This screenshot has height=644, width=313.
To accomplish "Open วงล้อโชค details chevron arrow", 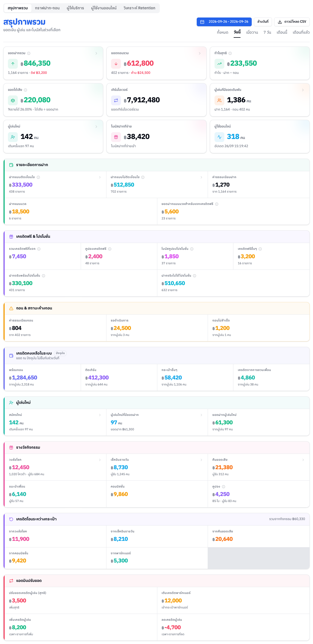I will coord(100,460).
